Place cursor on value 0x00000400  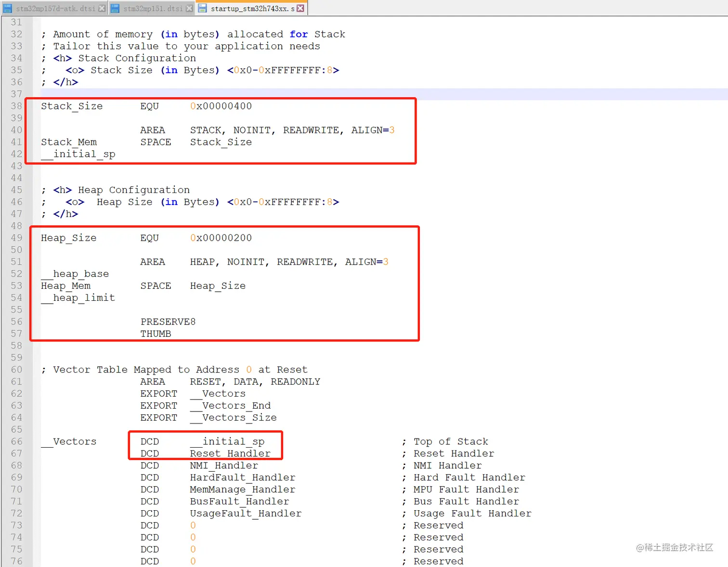click(x=221, y=106)
